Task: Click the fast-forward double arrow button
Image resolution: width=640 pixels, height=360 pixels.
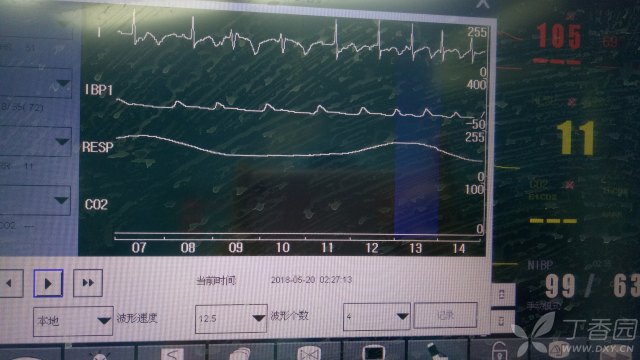Action: [88, 282]
